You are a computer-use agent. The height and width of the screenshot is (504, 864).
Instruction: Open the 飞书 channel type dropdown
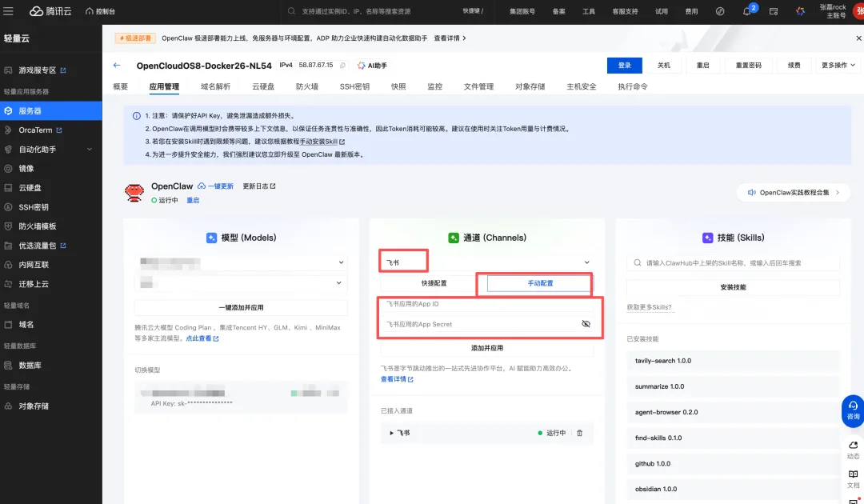click(x=487, y=262)
